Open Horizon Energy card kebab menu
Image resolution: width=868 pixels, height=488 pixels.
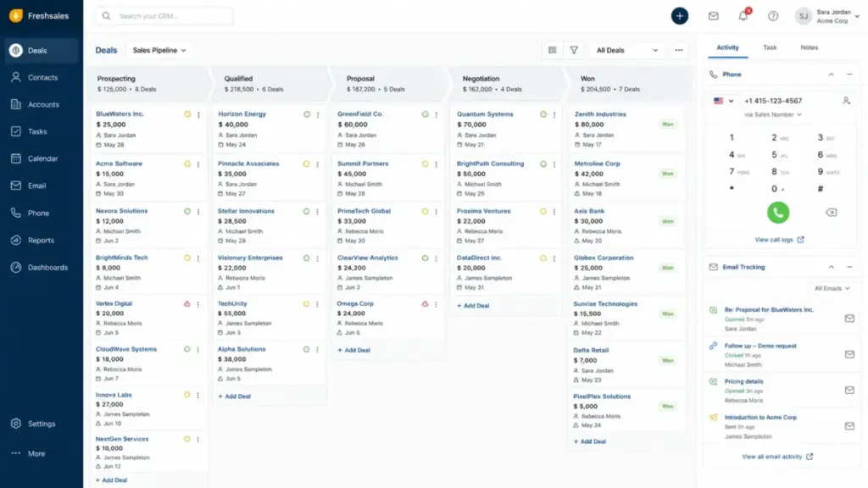click(318, 114)
